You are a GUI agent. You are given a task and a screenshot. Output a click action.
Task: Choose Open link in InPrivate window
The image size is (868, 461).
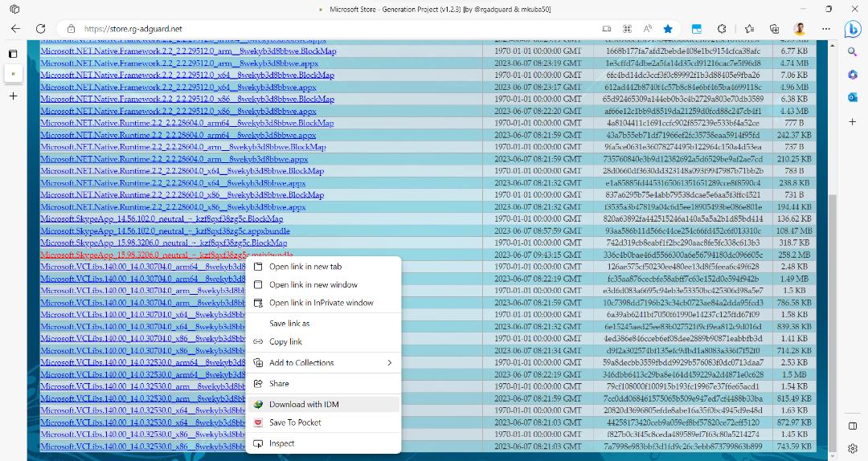click(x=323, y=303)
